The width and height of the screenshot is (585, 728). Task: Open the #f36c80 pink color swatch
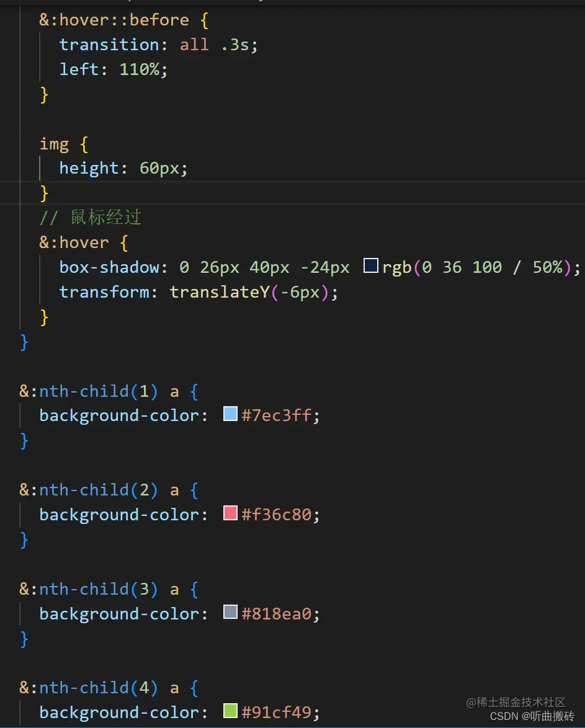(x=230, y=513)
